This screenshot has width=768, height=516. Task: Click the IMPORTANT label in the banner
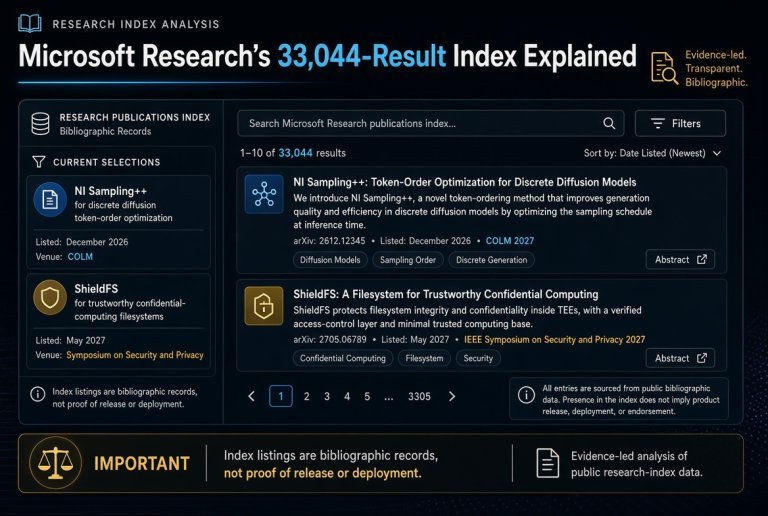pos(142,463)
